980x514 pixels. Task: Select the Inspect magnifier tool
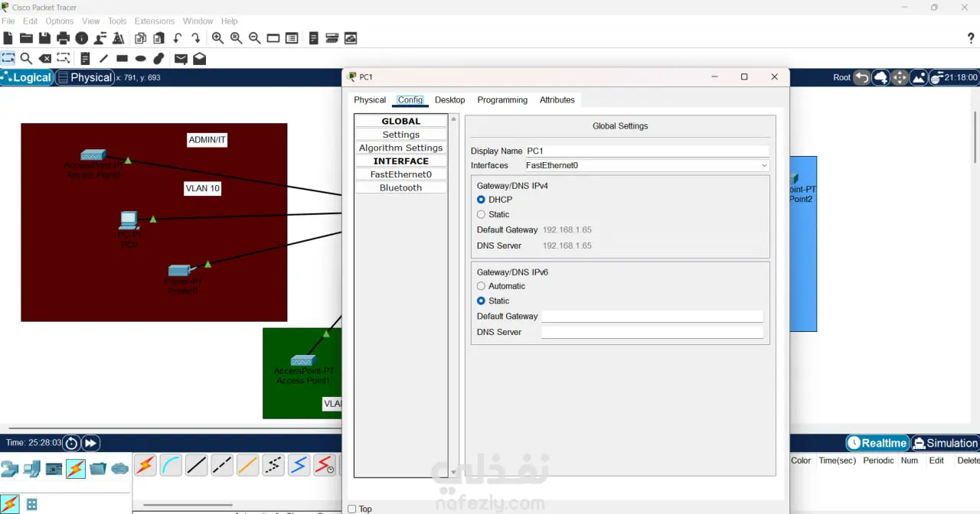pos(26,58)
